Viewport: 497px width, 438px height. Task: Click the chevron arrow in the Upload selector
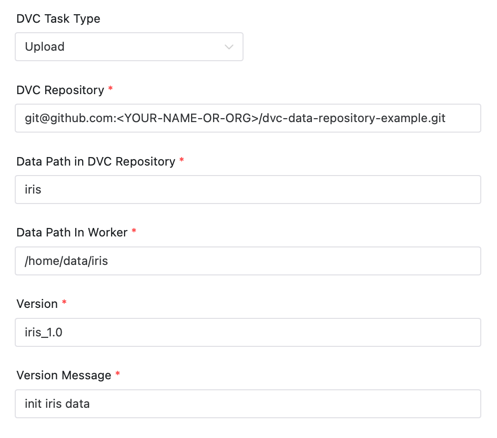[x=229, y=47]
